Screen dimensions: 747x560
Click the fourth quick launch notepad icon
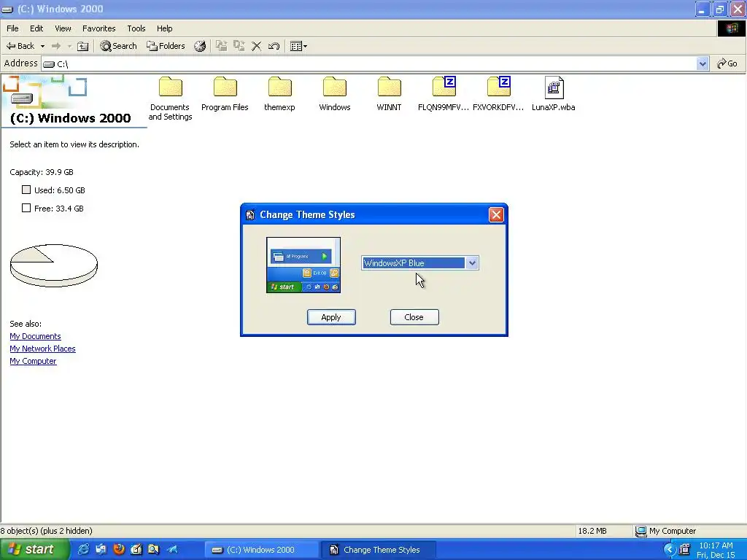point(136,550)
